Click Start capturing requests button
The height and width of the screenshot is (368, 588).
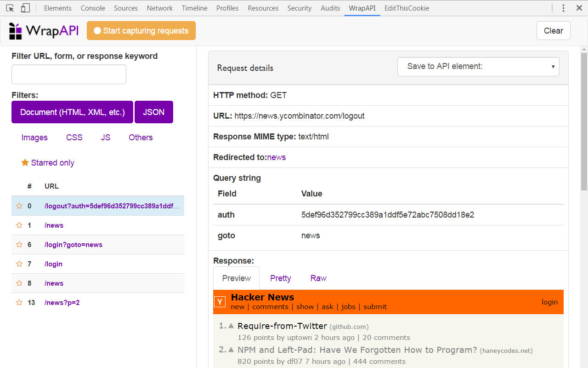pos(141,31)
